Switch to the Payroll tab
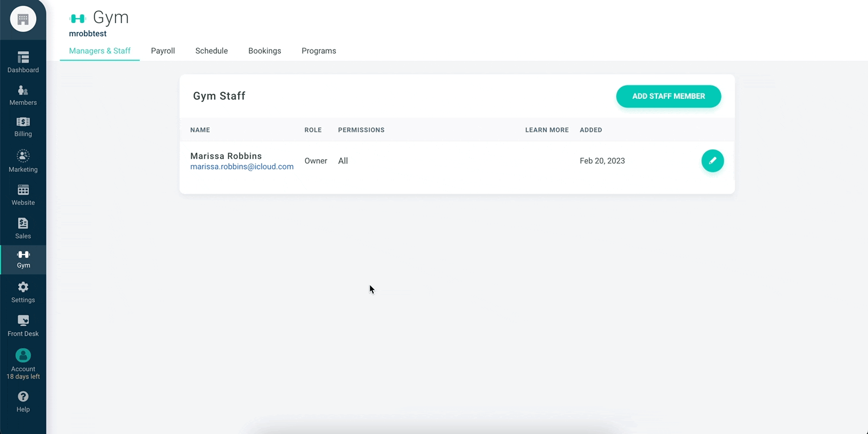 pos(163,51)
